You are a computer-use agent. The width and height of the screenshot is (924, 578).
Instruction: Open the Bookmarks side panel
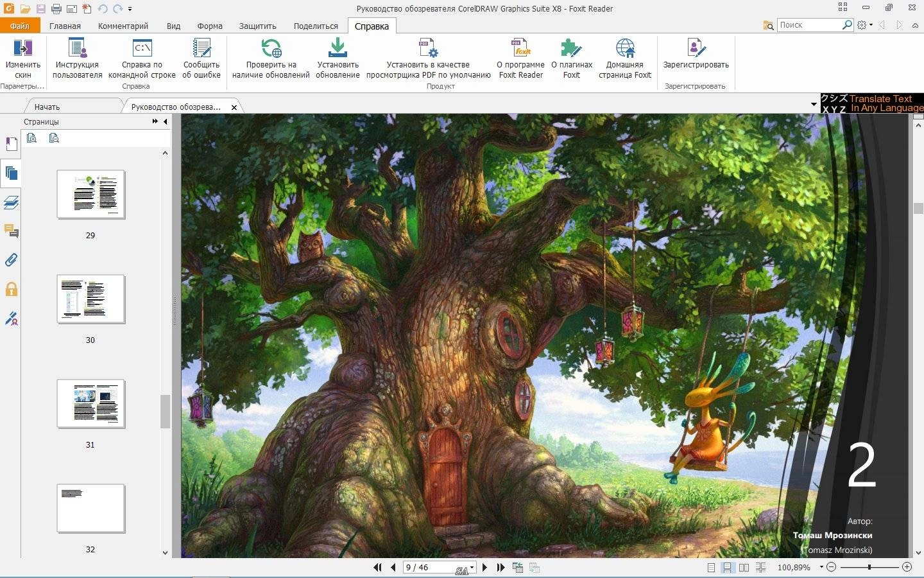11,144
